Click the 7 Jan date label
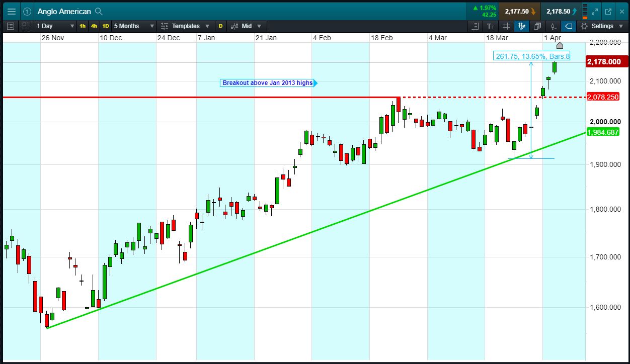The width and height of the screenshot is (630, 364). pyautogui.click(x=206, y=38)
